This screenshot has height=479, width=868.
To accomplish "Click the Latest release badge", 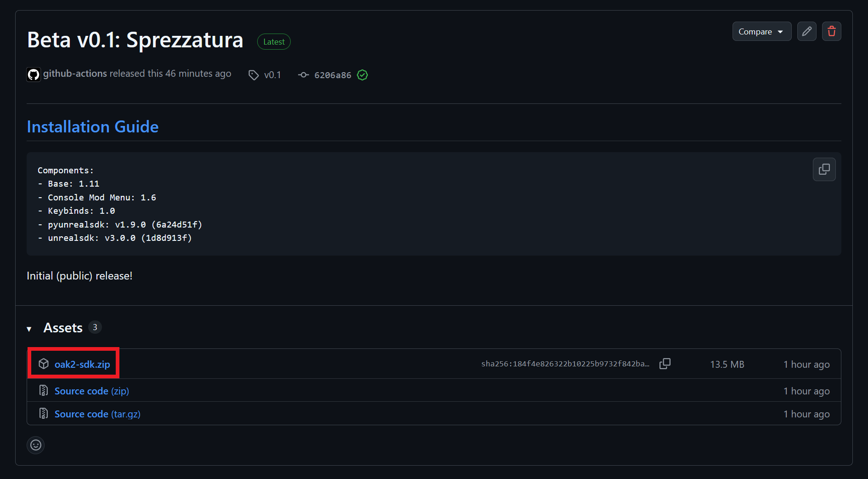I will pyautogui.click(x=274, y=41).
